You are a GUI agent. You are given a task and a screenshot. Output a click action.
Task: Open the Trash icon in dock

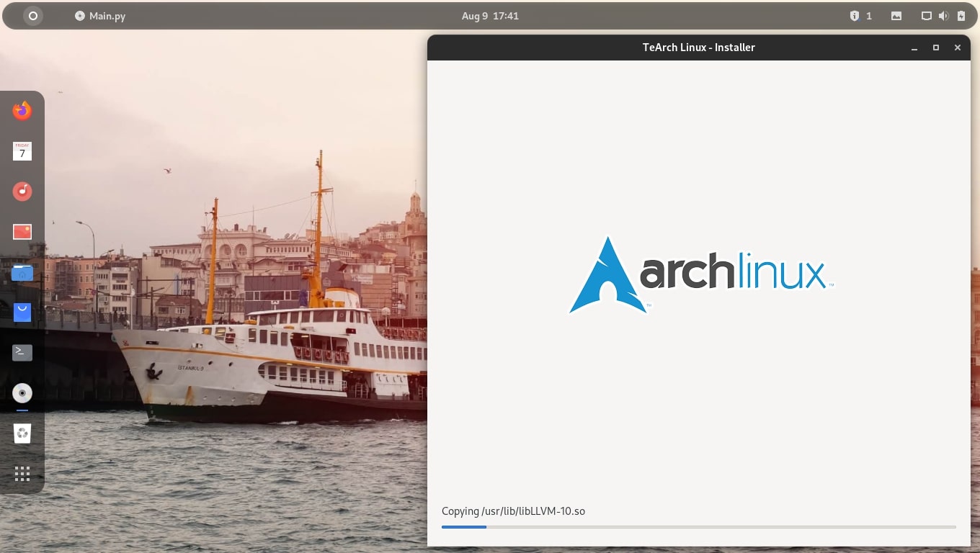tap(22, 433)
